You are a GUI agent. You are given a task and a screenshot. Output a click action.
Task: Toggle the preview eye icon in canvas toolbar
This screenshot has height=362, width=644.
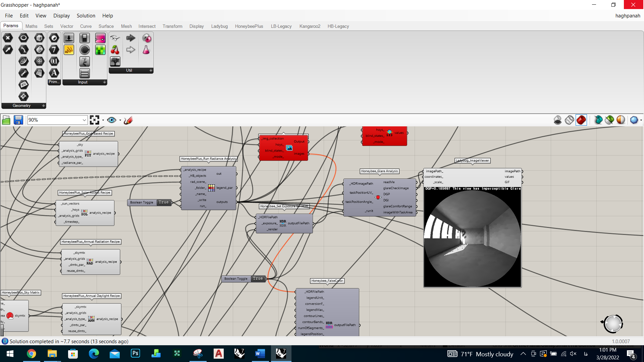click(x=112, y=120)
